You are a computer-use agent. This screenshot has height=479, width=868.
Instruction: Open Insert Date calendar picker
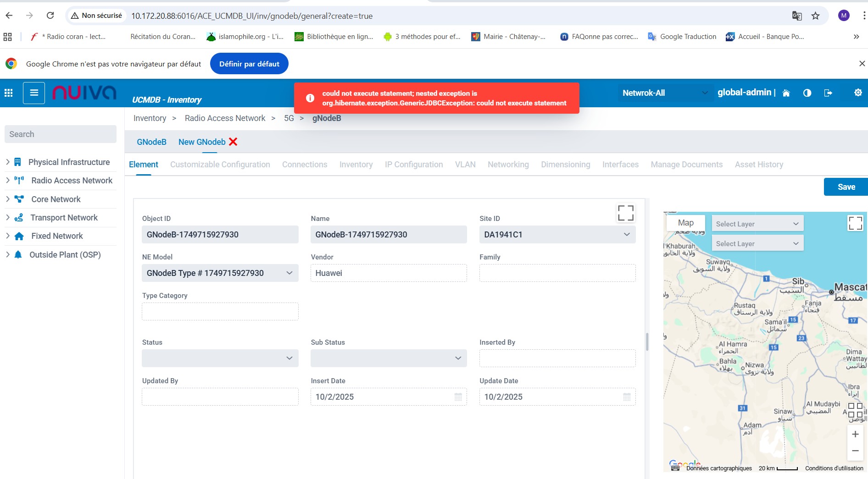(458, 397)
